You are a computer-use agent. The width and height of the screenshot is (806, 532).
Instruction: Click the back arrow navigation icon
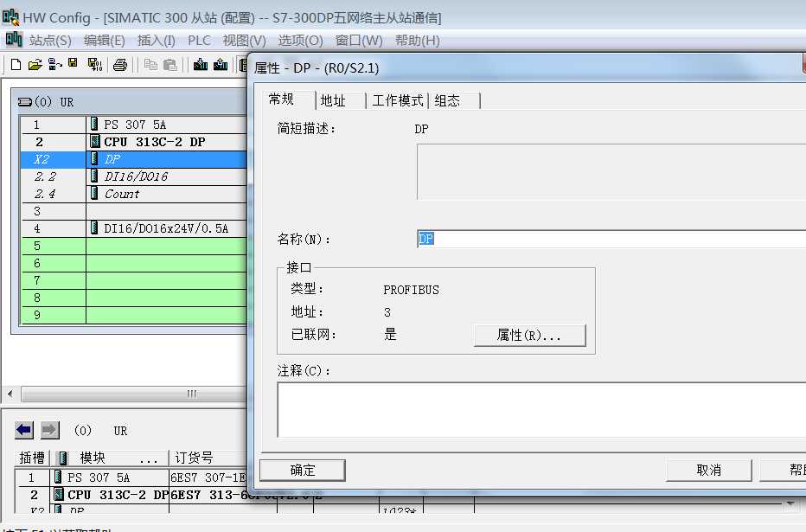[x=24, y=430]
